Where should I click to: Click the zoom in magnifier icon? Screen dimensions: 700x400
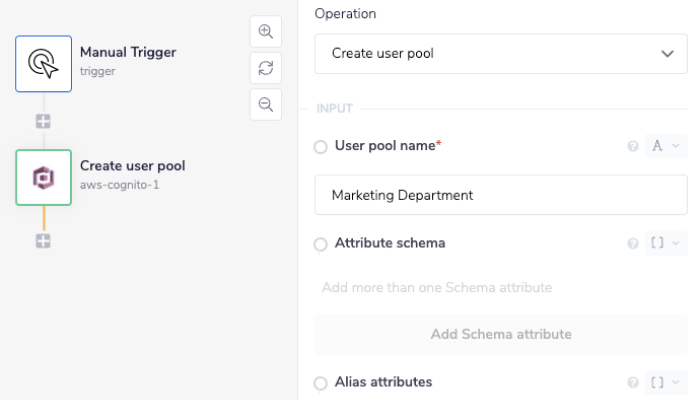[x=265, y=31]
